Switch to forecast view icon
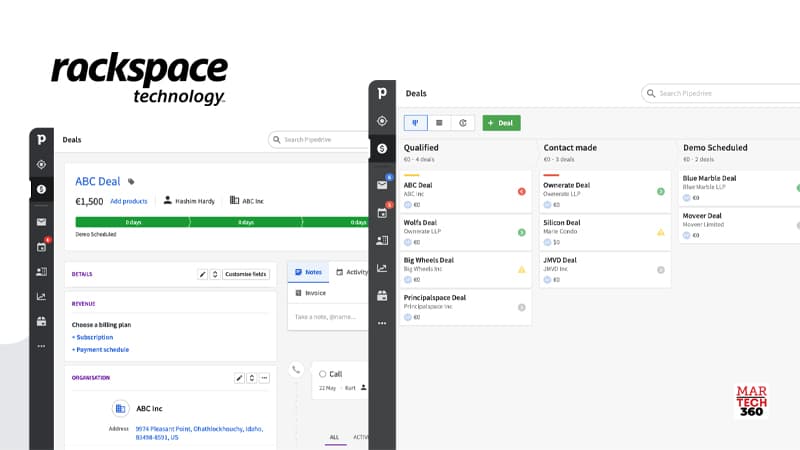This screenshot has height=450, width=800. pyautogui.click(x=463, y=123)
